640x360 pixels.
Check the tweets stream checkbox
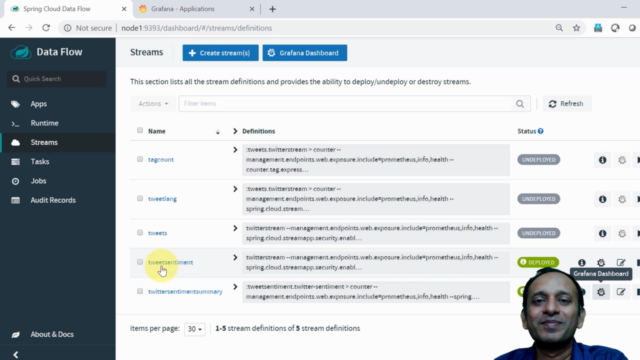140,233
